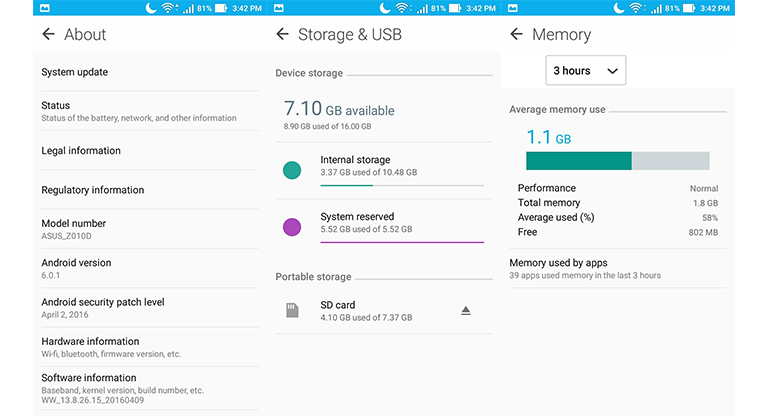Tap Model number ASUS_Z010D entry
The image size is (768, 416).
pyautogui.click(x=150, y=229)
